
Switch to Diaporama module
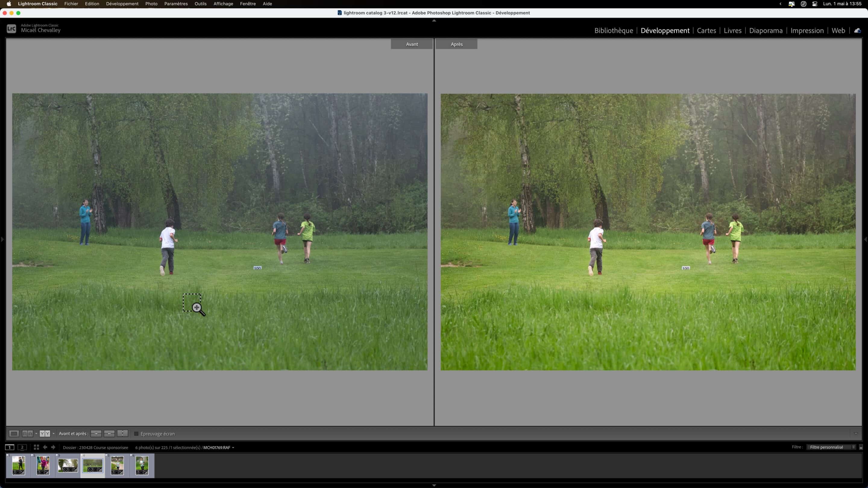point(766,31)
